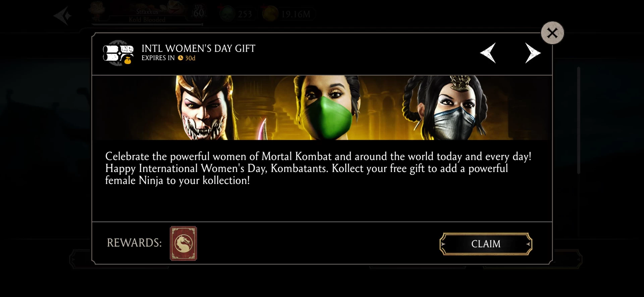The width and height of the screenshot is (644, 297).
Task: Click the gift scroll icon beside the title
Action: pos(118,53)
